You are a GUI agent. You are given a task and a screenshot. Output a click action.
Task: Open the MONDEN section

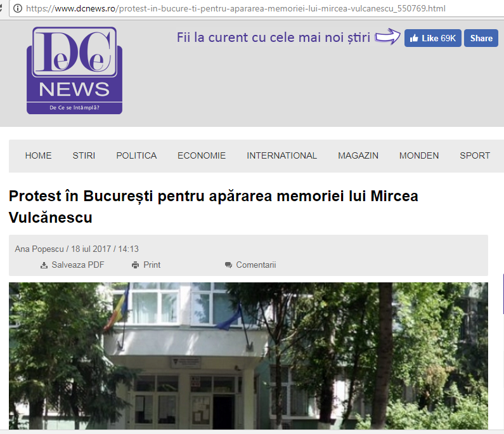(x=419, y=155)
